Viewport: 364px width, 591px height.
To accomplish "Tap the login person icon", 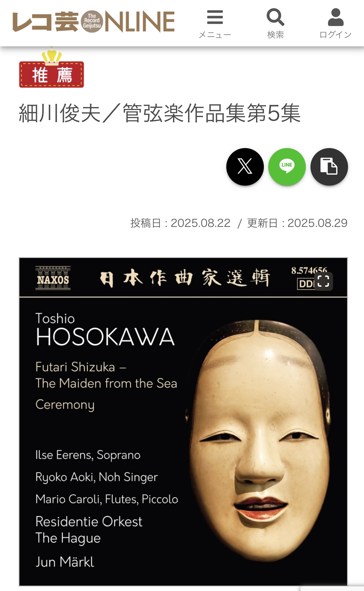I will click(336, 17).
